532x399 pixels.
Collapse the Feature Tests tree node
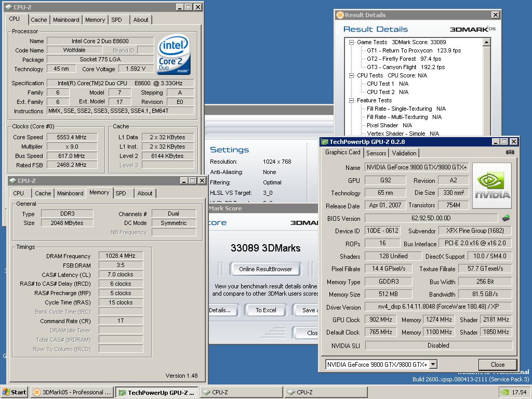[x=352, y=100]
